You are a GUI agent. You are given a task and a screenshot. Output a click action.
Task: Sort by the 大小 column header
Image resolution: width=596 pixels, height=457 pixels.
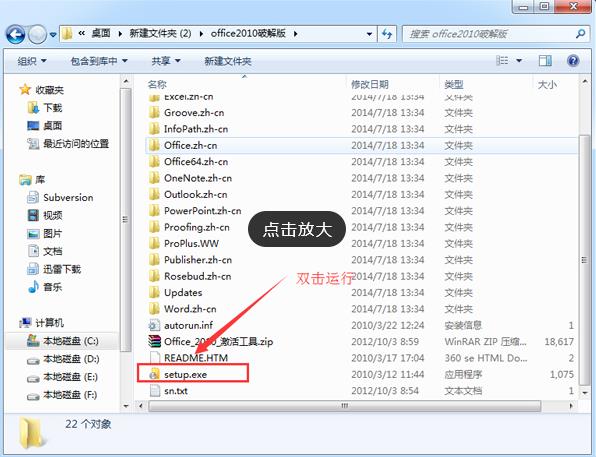pyautogui.click(x=547, y=84)
